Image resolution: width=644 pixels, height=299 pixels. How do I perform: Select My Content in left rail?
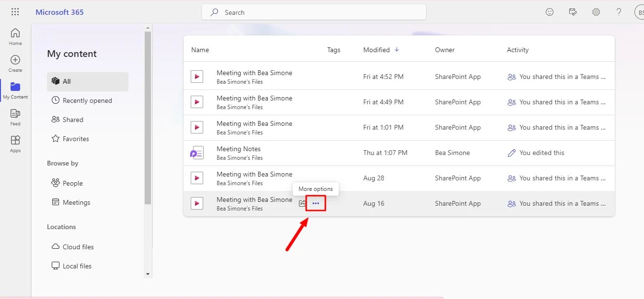click(15, 90)
